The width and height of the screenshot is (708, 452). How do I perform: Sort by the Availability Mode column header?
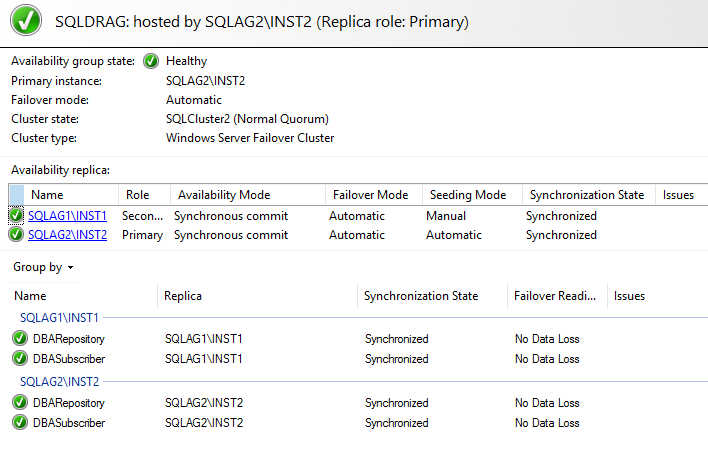(x=224, y=195)
